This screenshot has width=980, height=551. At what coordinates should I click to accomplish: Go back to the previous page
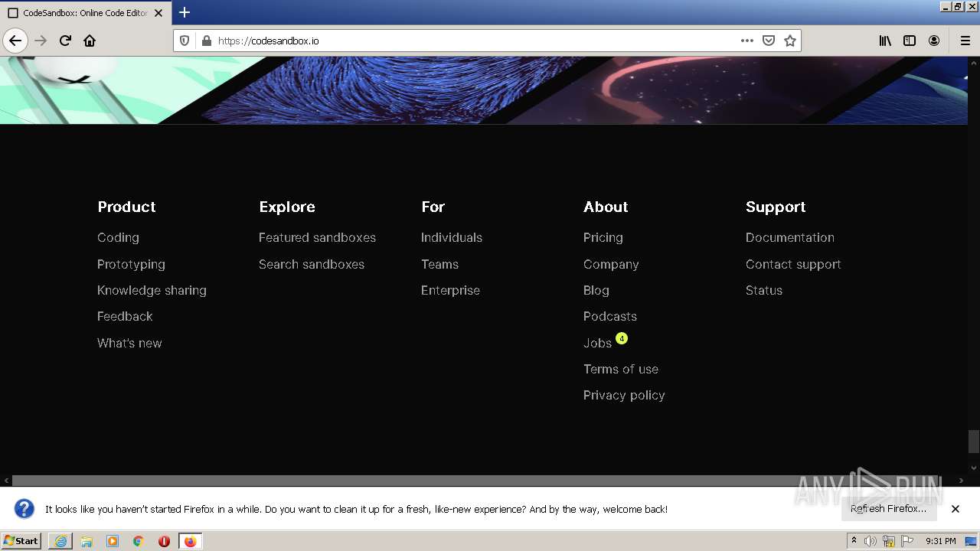click(15, 41)
